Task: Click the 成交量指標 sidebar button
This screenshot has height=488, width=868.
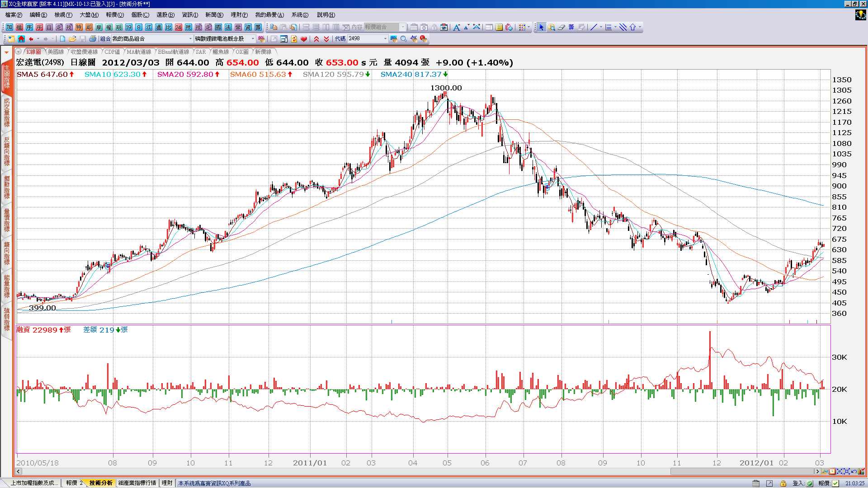Action: 7,113
